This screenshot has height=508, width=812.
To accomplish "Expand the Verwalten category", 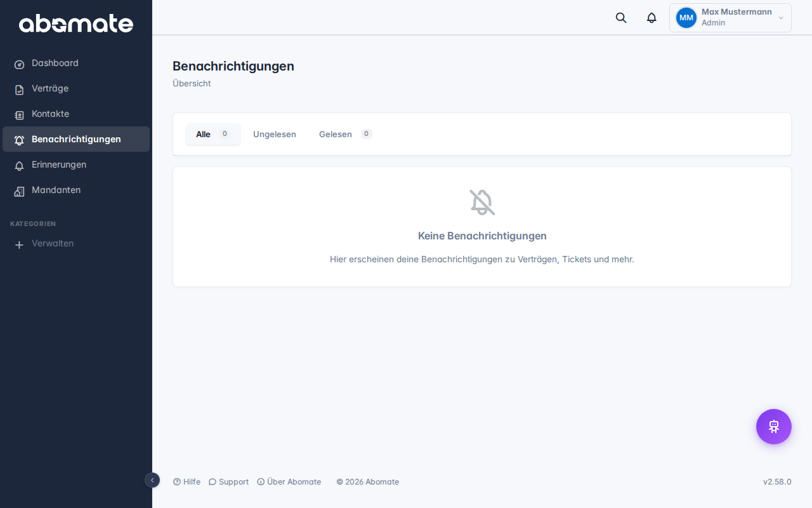I will pos(53,244).
